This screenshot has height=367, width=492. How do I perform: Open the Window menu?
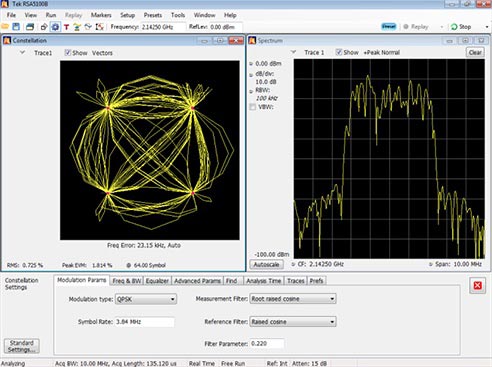click(204, 15)
